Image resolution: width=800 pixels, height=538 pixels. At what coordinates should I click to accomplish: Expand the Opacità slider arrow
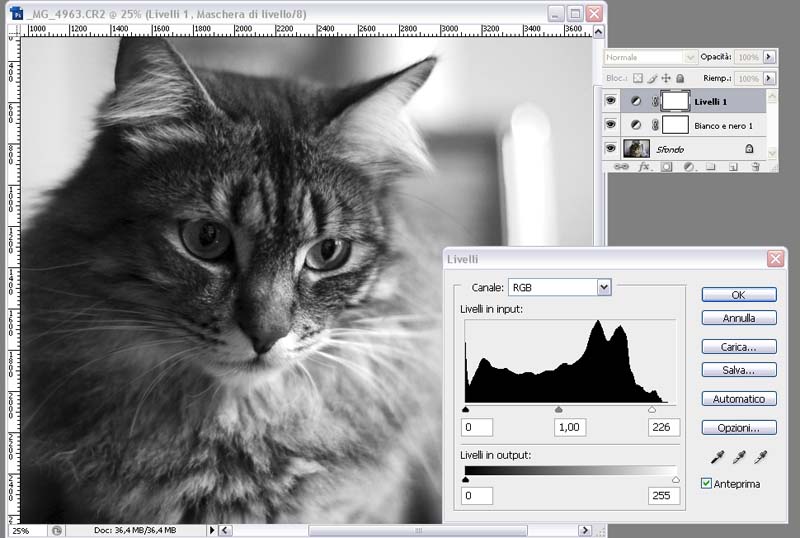[x=769, y=58]
